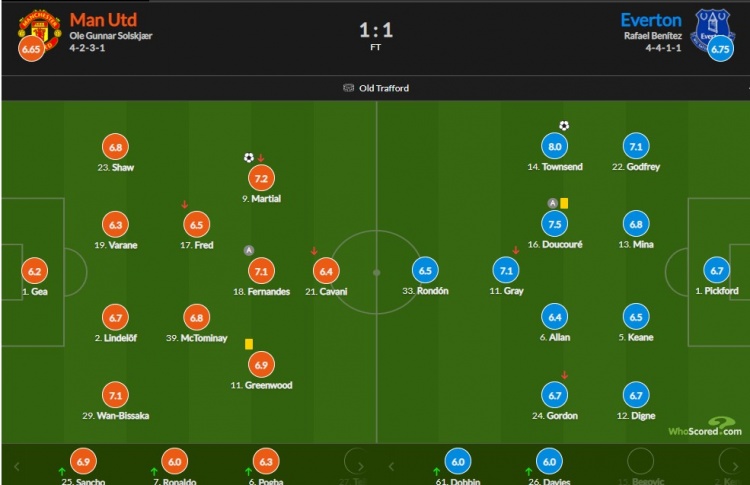Select Pickford's 6.7 rating bubble
Viewport: 750px width, 485px height.
tap(717, 271)
